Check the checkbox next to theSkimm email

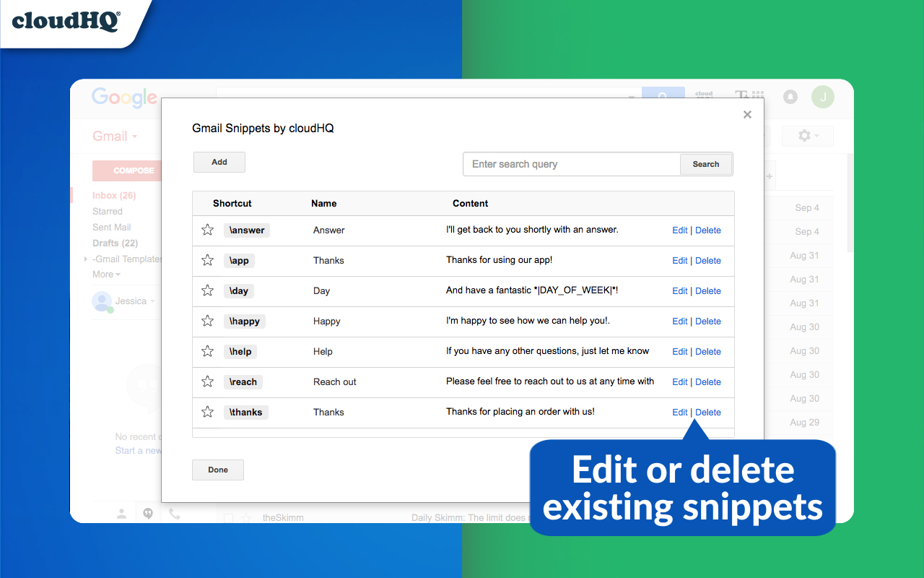pyautogui.click(x=229, y=517)
